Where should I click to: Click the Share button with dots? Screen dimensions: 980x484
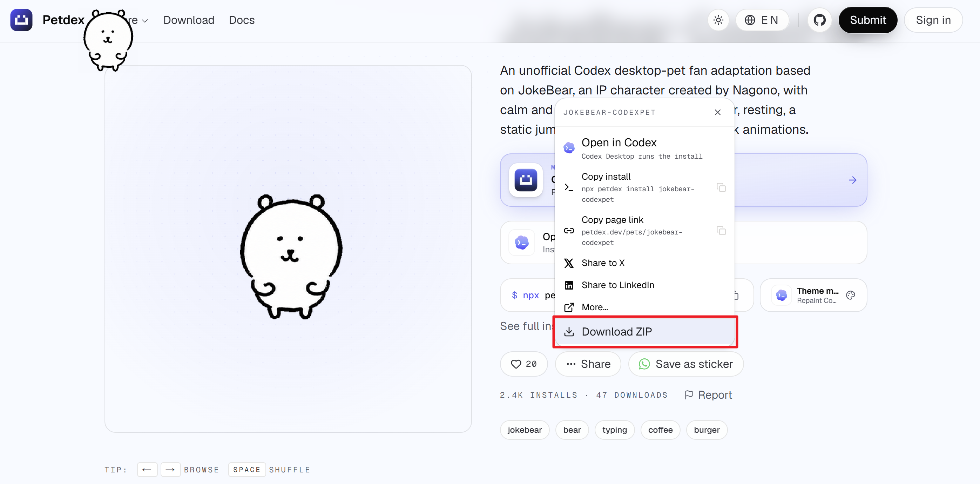coord(588,364)
